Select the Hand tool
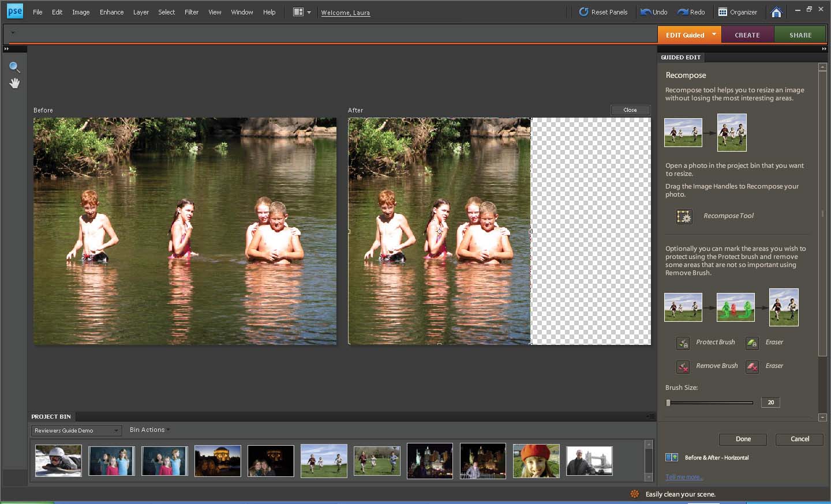The width and height of the screenshot is (831, 504). 14,84
